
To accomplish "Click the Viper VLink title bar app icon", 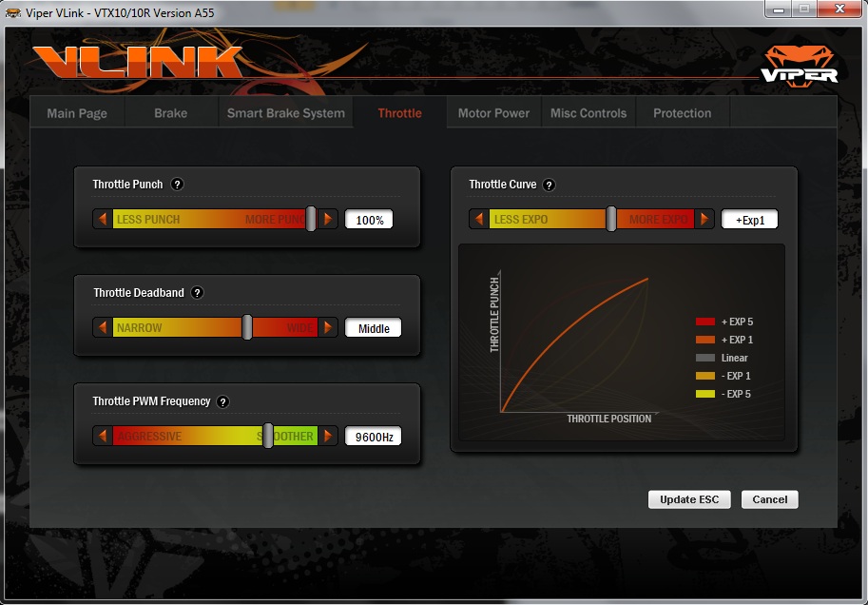I will click(x=13, y=12).
